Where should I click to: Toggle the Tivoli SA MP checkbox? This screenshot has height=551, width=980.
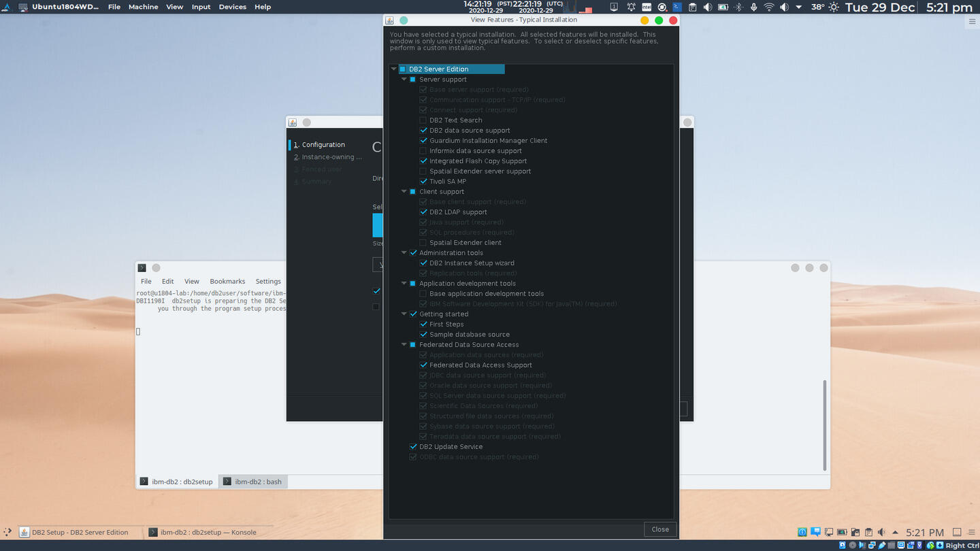pos(423,182)
